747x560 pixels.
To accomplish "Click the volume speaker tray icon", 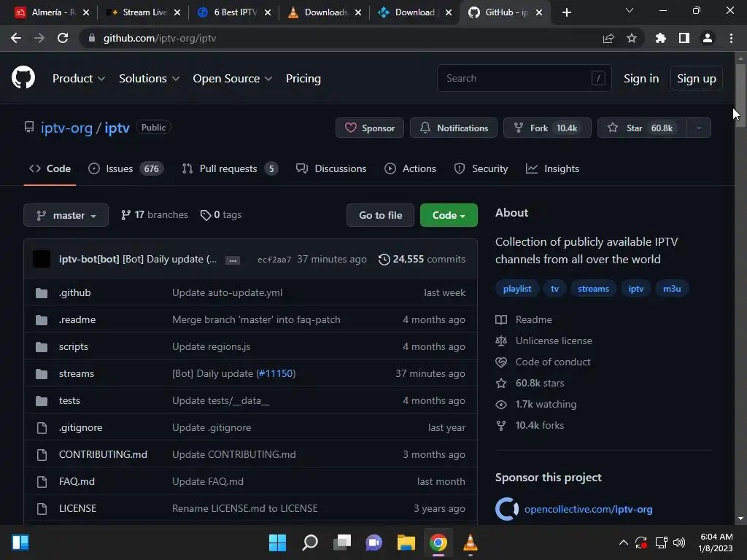I will coord(679,542).
